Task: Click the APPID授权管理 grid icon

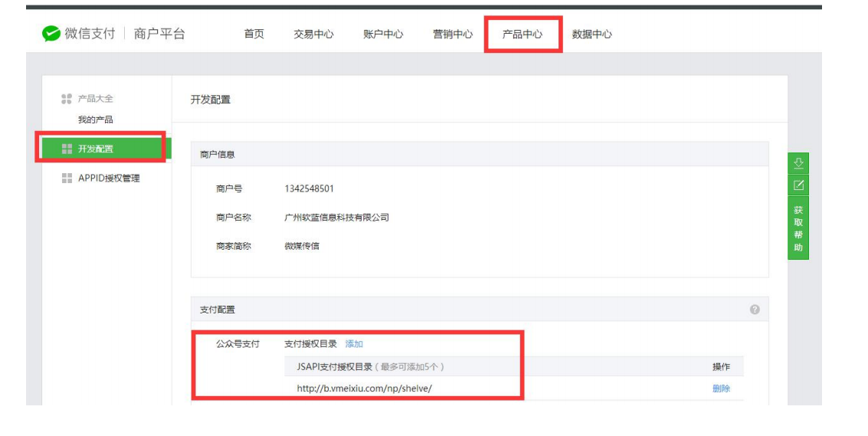Action: click(x=67, y=179)
